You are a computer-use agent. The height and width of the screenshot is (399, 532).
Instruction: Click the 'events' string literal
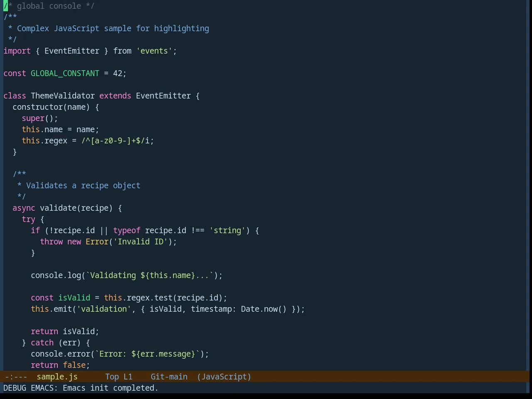tap(154, 51)
